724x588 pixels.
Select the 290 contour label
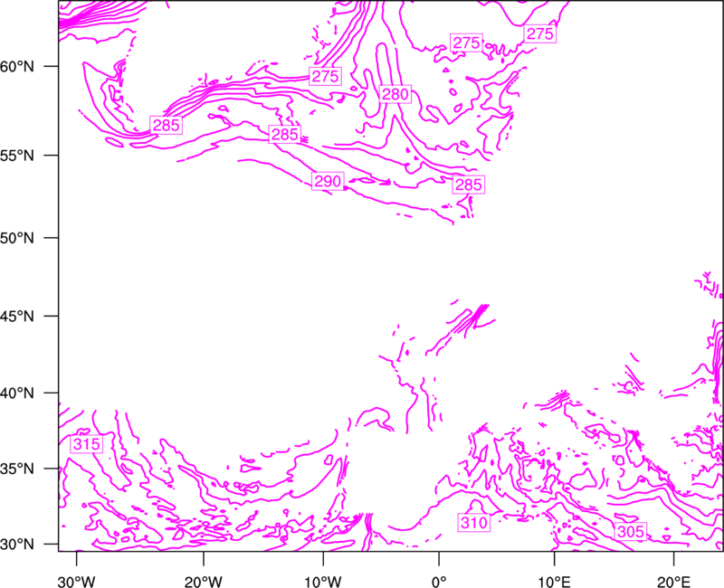pyautogui.click(x=328, y=181)
